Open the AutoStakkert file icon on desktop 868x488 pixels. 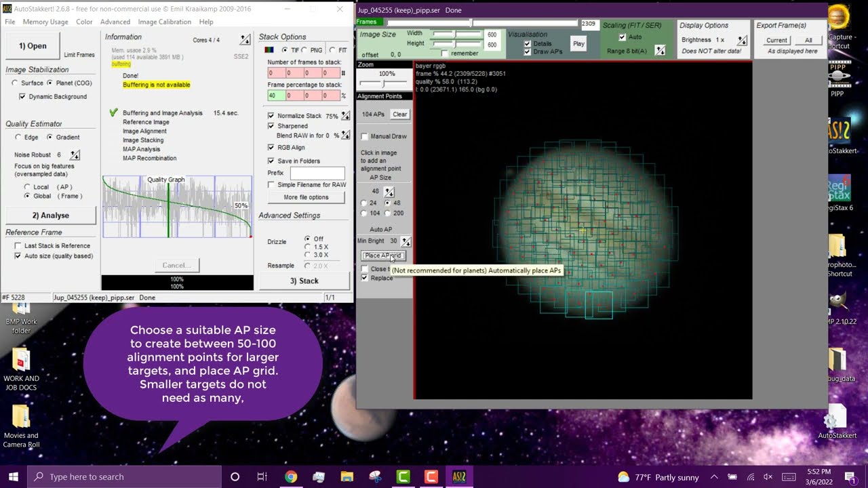(837, 422)
